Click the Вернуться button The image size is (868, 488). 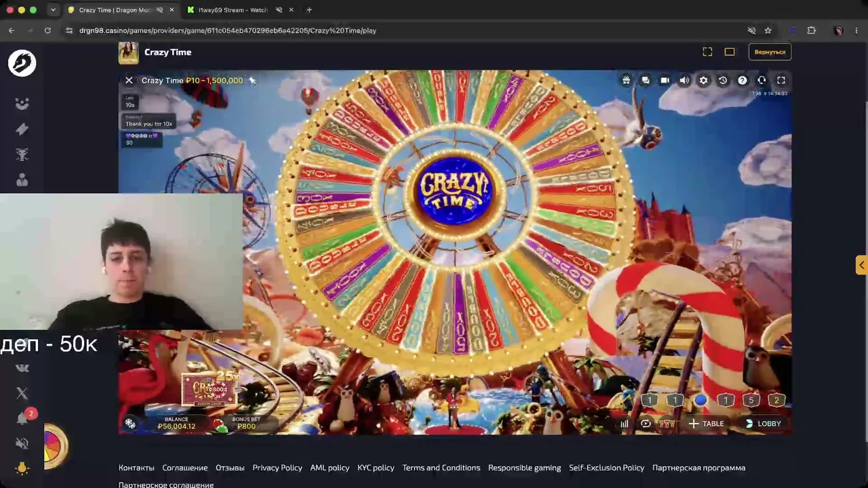click(770, 52)
